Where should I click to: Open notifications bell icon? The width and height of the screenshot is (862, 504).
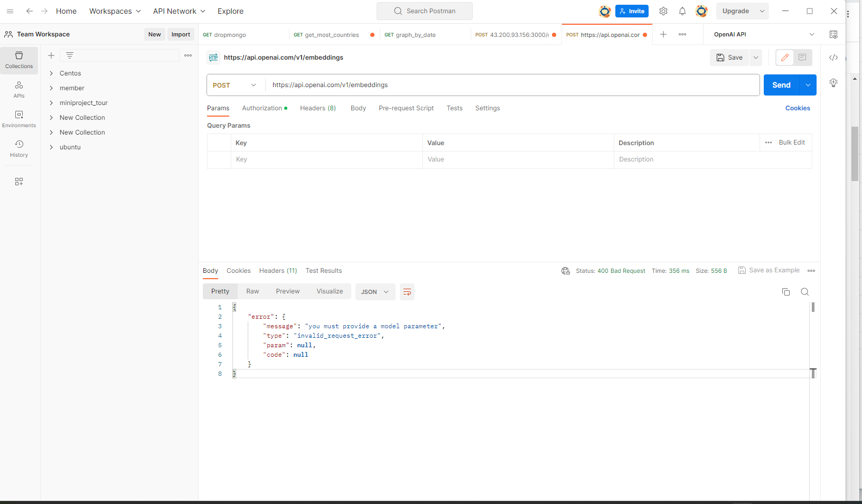(x=682, y=11)
